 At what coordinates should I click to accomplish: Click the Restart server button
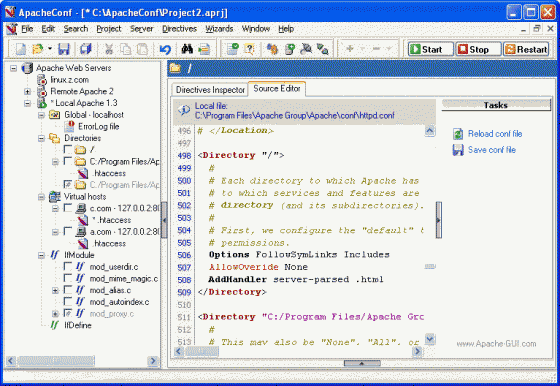tap(526, 49)
